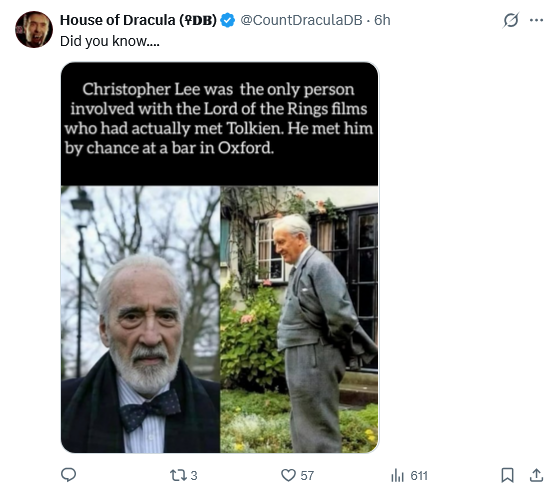This screenshot has width=559, height=495.
Task: View the Christopher Lee portrait photo
Action: coord(140,319)
